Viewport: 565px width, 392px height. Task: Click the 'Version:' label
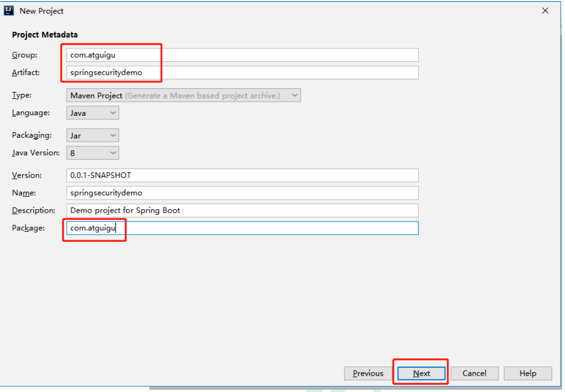(x=26, y=175)
